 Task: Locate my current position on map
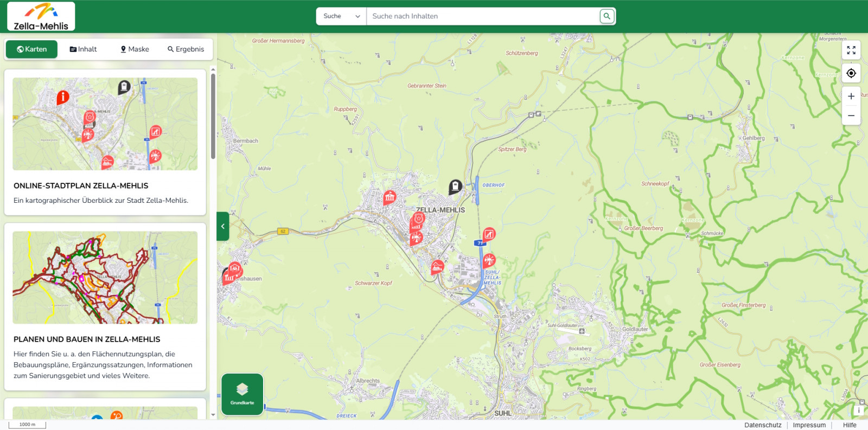851,73
